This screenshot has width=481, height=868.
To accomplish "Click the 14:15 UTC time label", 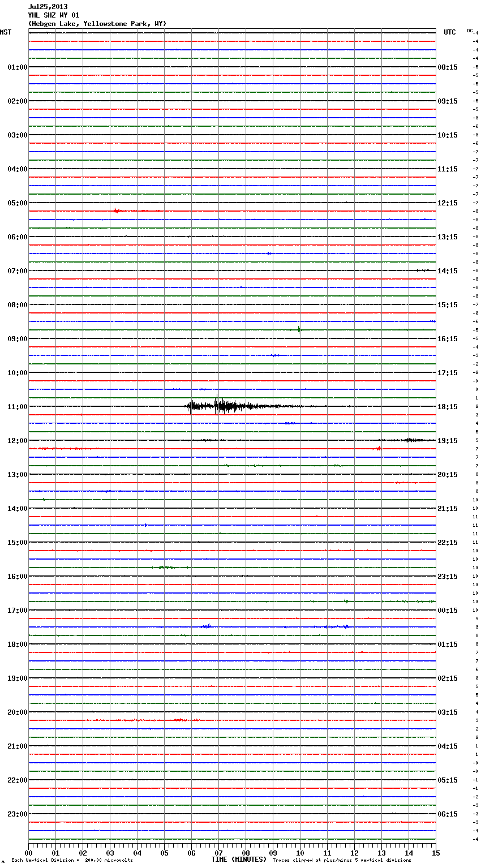I will pyautogui.click(x=448, y=271).
